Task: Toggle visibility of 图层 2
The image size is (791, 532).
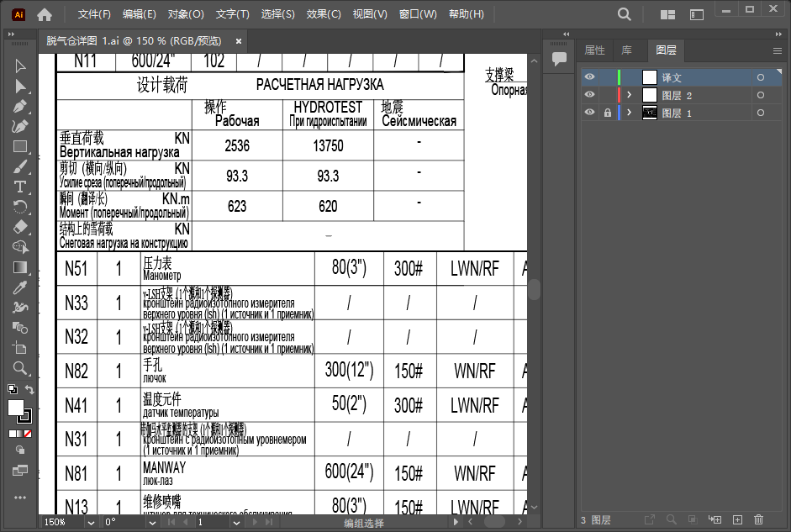Action: (x=589, y=95)
